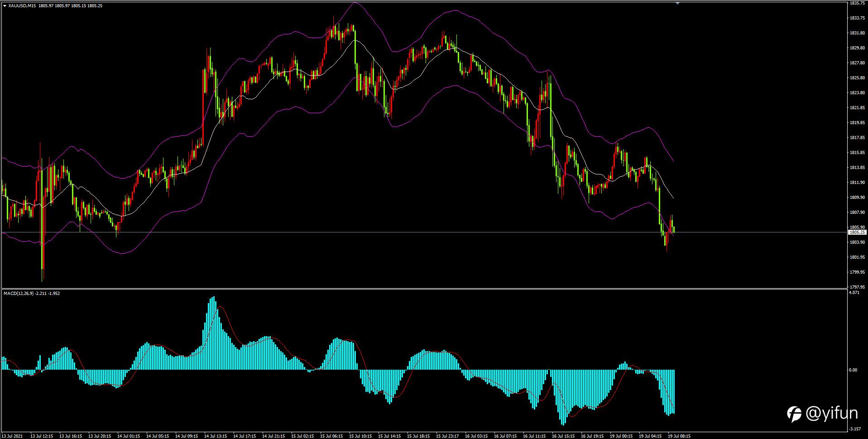Click the MACD scale 0.00 label
Screen dimensions: 868x439
(x=853, y=370)
